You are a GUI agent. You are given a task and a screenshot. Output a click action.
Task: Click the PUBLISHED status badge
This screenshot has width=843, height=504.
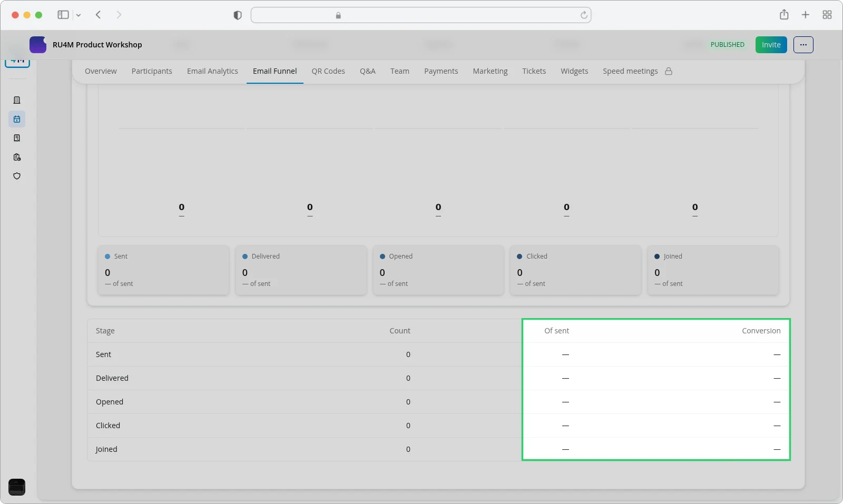point(728,45)
